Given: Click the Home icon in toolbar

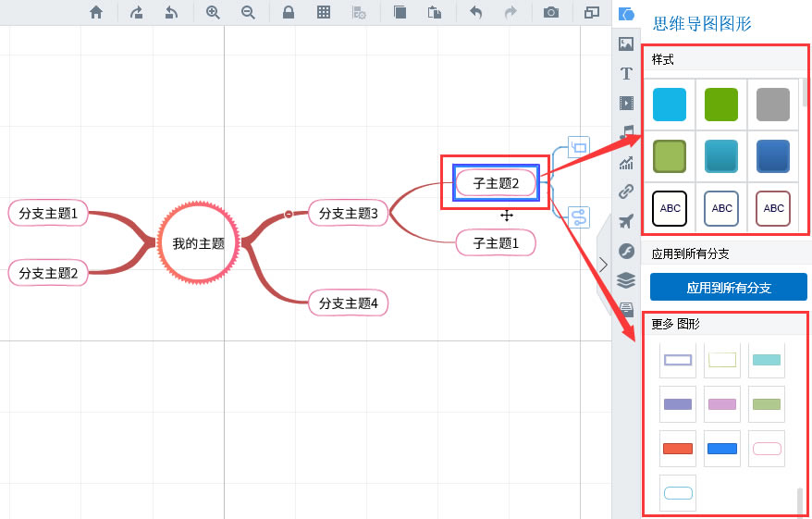Looking at the screenshot, I should pyautogui.click(x=96, y=12).
